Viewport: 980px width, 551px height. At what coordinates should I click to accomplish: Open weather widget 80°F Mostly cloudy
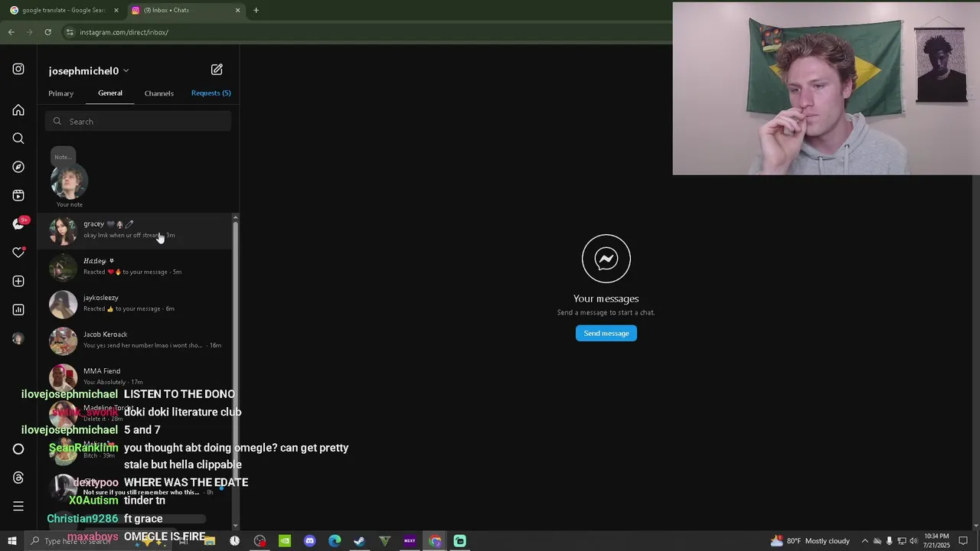pos(810,541)
